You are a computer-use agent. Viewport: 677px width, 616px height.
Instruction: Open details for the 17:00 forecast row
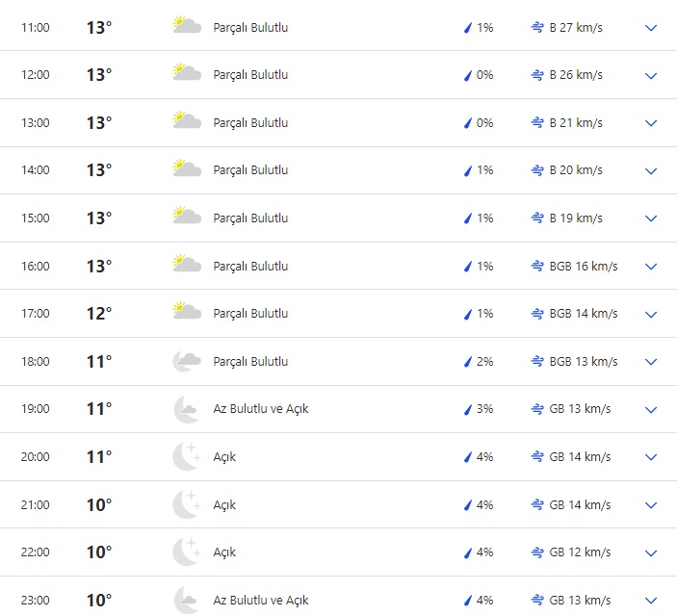tap(651, 314)
